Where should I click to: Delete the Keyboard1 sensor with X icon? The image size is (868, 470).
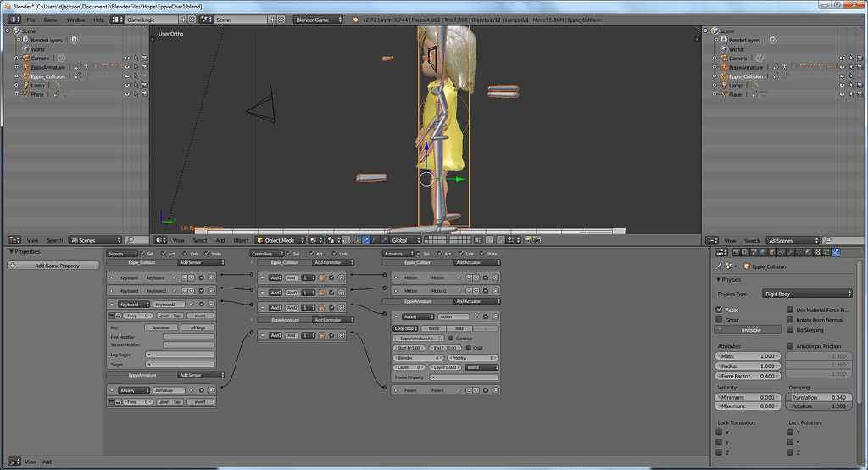pyautogui.click(x=211, y=290)
